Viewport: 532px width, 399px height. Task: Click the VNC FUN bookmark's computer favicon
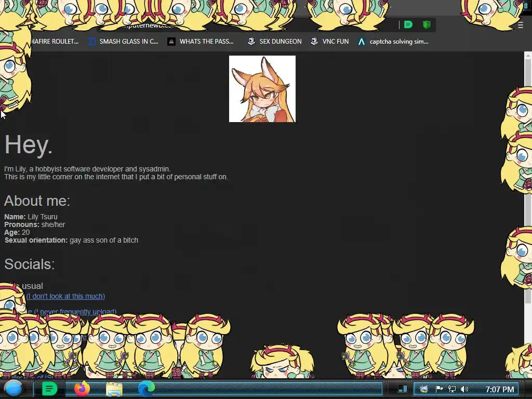pos(314,42)
